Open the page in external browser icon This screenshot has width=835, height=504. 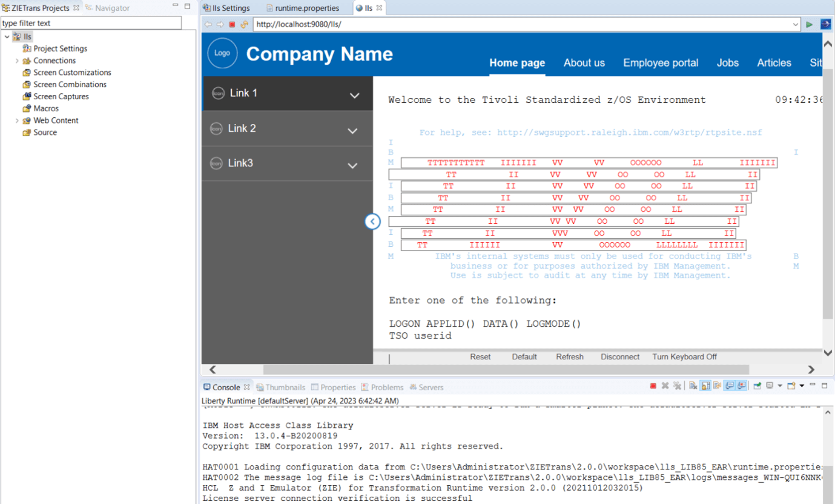(825, 24)
